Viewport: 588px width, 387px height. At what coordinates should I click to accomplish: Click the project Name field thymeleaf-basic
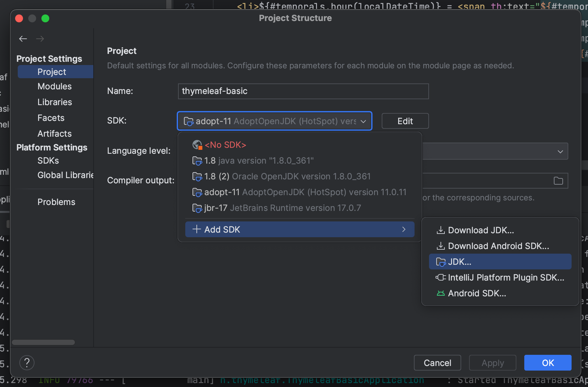[303, 91]
